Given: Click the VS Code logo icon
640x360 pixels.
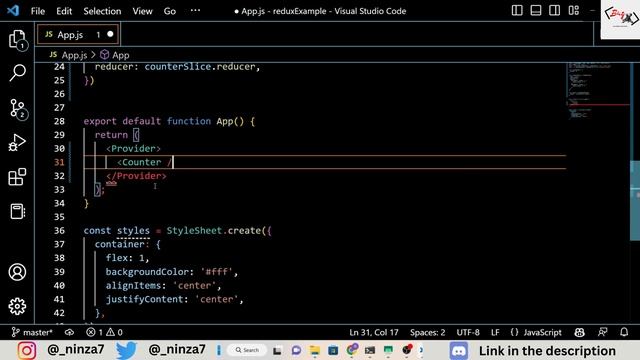Looking at the screenshot, I should [13, 11].
